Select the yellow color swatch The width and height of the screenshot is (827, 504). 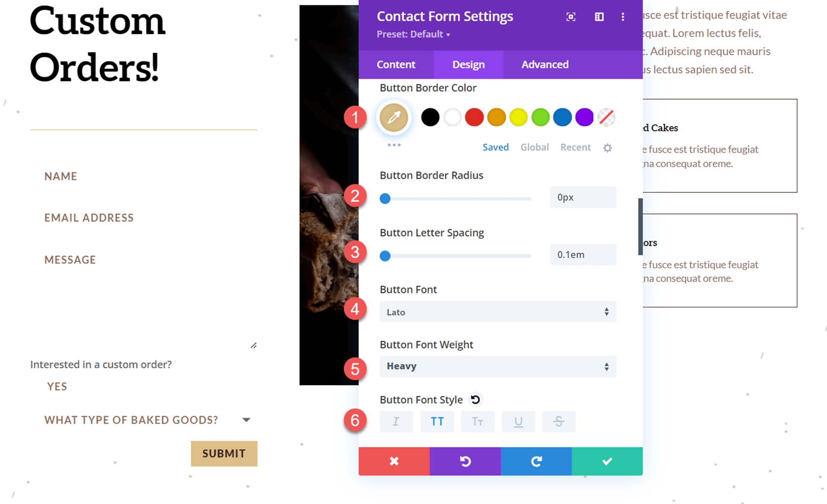[x=518, y=117]
